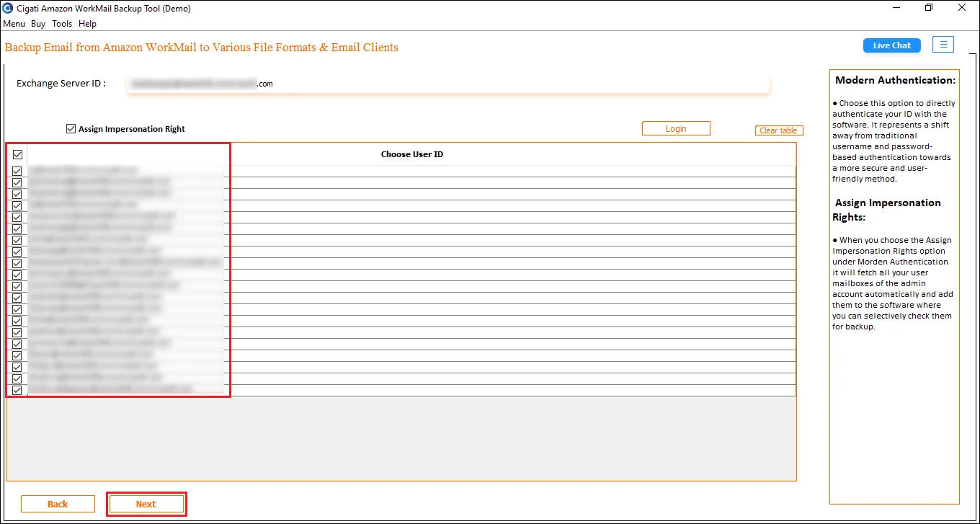Click the Modern Authentication heading
This screenshot has height=524, width=980.
[896, 80]
